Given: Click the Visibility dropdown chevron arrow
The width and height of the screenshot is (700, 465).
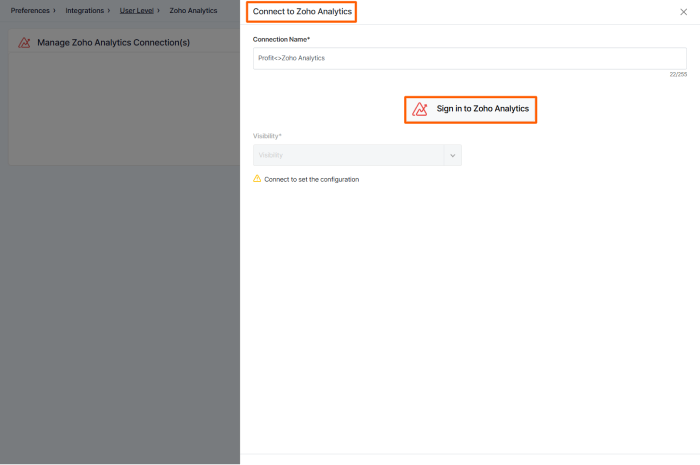Looking at the screenshot, I should [x=452, y=155].
